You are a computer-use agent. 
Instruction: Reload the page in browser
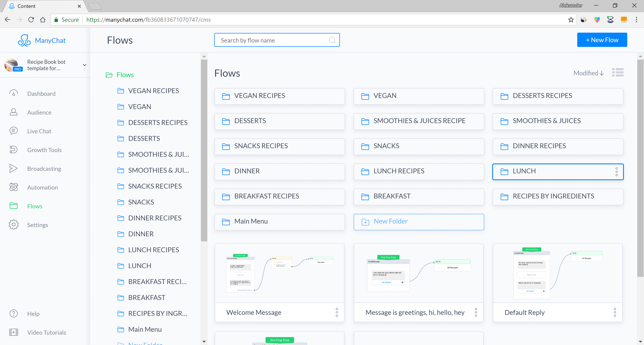[x=31, y=19]
